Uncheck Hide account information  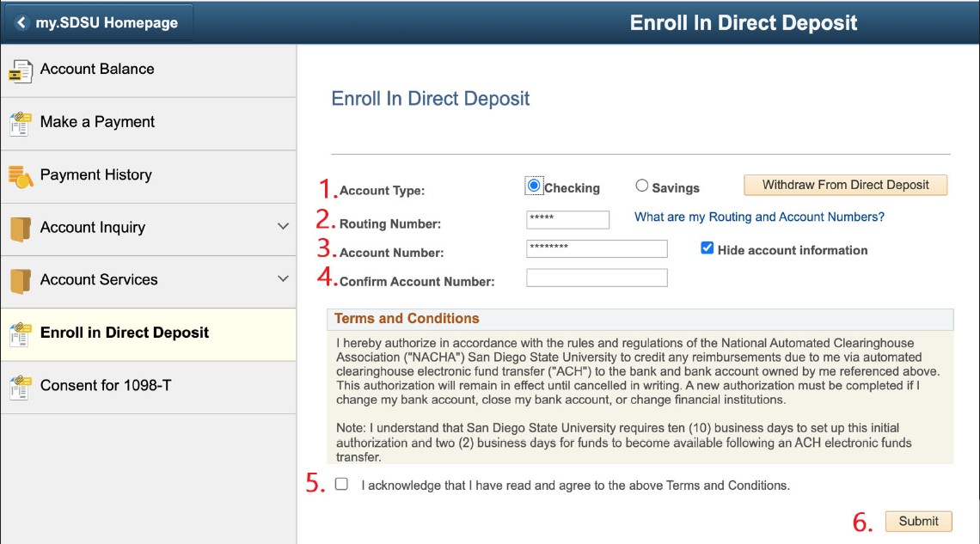[x=707, y=248]
